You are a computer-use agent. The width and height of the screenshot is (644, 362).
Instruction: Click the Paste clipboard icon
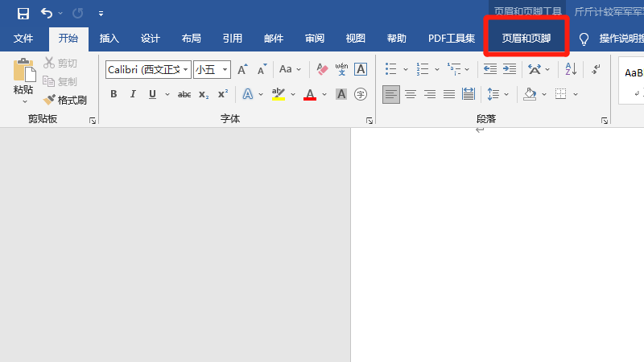tap(23, 71)
